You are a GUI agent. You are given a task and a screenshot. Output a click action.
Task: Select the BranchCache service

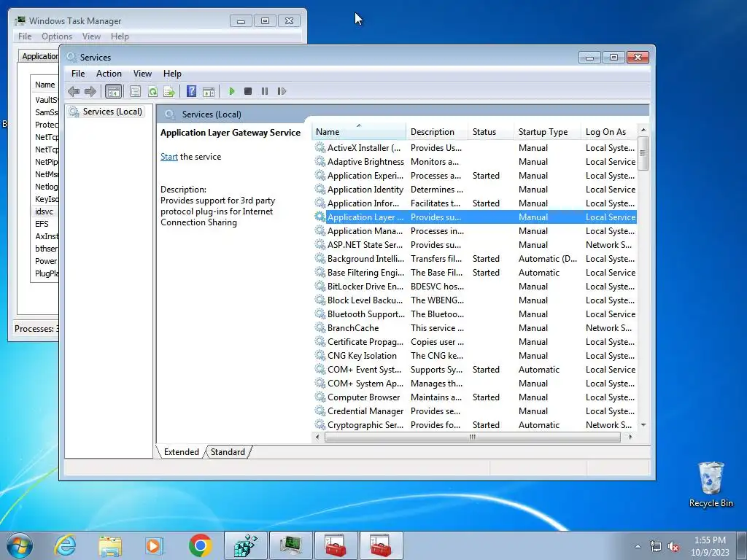click(475, 327)
